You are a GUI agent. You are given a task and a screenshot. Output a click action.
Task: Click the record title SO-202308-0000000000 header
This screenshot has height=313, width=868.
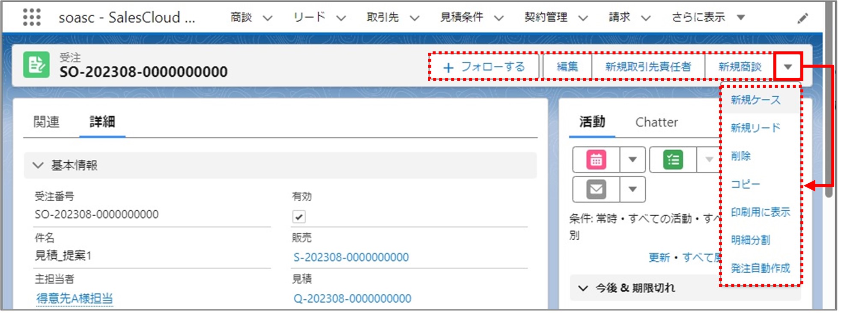[x=143, y=72]
